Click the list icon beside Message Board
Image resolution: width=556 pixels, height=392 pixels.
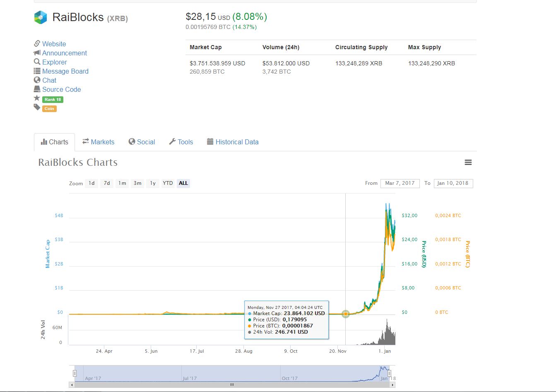pos(37,71)
